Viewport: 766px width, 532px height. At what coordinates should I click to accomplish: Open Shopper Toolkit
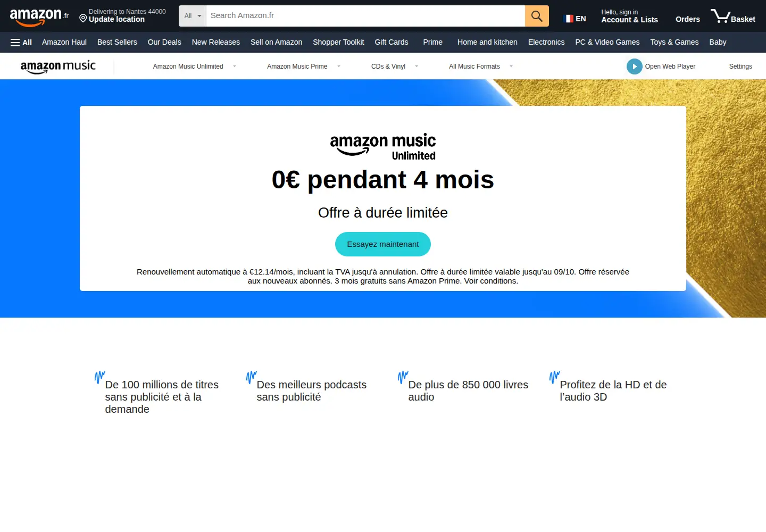tap(338, 42)
